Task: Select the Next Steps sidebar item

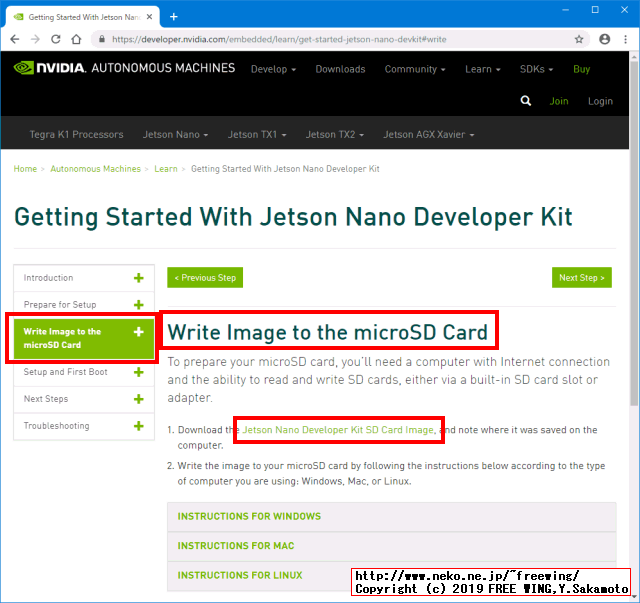Action: 84,399
